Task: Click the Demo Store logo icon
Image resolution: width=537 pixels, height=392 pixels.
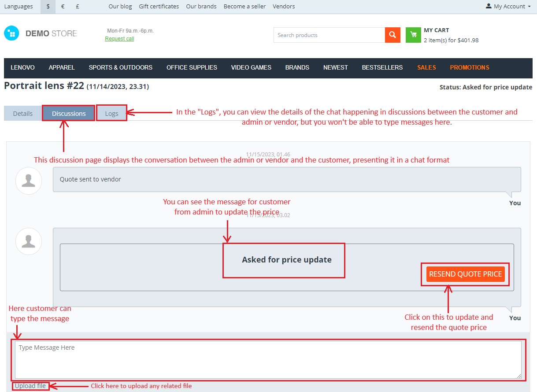Action: tap(11, 33)
